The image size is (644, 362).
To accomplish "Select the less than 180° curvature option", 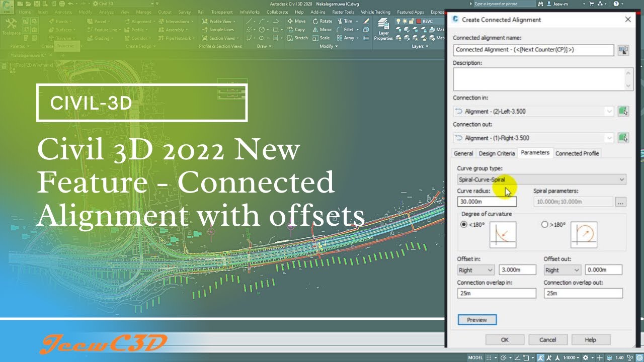I will (464, 225).
